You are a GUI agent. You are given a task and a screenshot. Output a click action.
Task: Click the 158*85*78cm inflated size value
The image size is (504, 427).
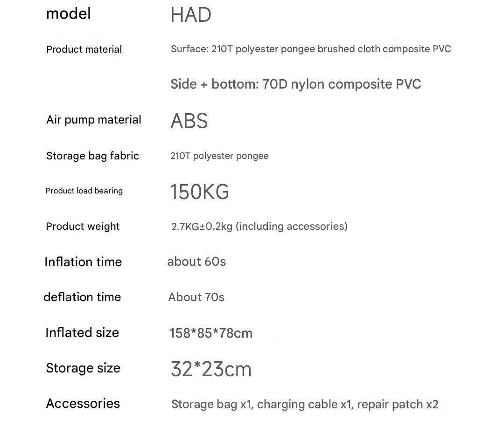[210, 333]
